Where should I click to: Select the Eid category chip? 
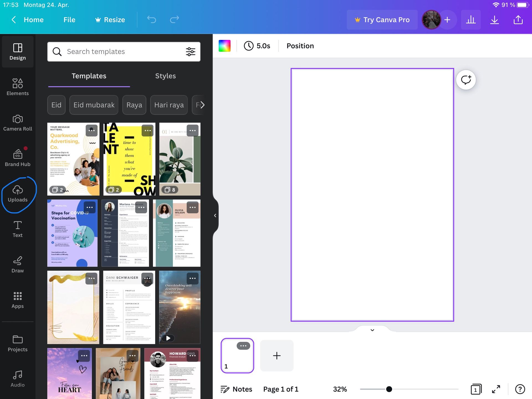(56, 105)
